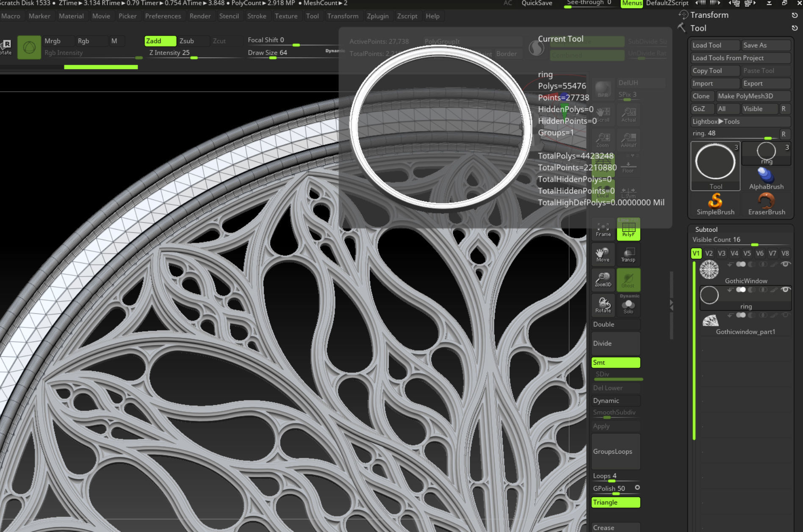Click the Divide button
Image resolution: width=803 pixels, height=532 pixels.
616,344
